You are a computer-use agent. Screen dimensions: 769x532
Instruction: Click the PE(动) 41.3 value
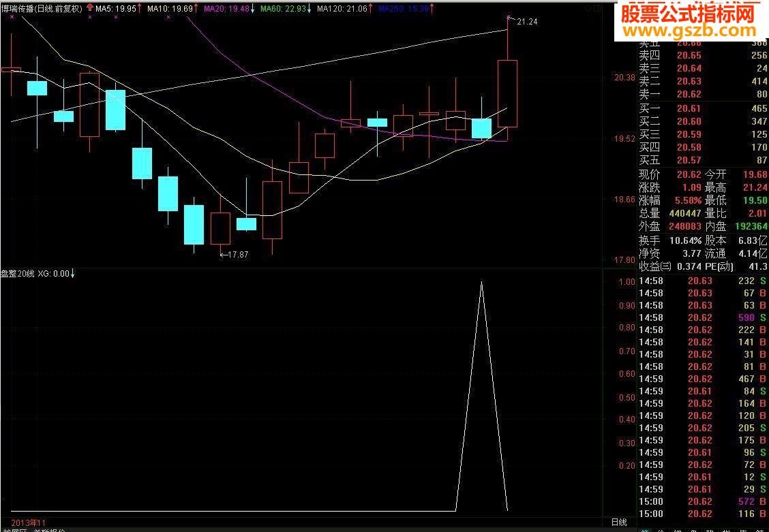pyautogui.click(x=758, y=266)
